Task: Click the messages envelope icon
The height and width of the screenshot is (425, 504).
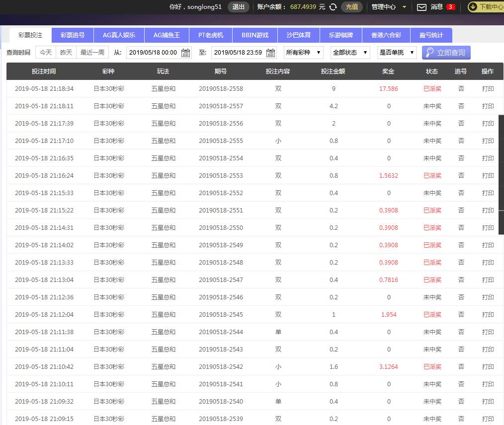Action: click(x=421, y=7)
